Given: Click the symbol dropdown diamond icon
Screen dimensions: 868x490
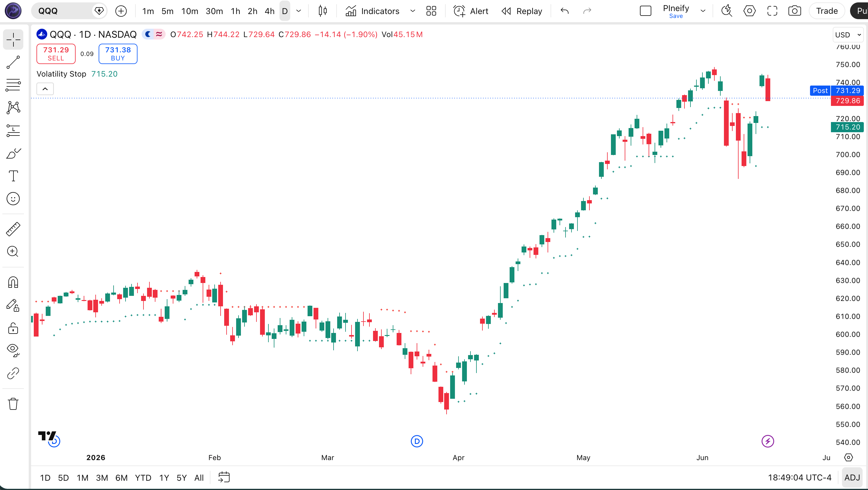Looking at the screenshot, I should click(x=99, y=11).
